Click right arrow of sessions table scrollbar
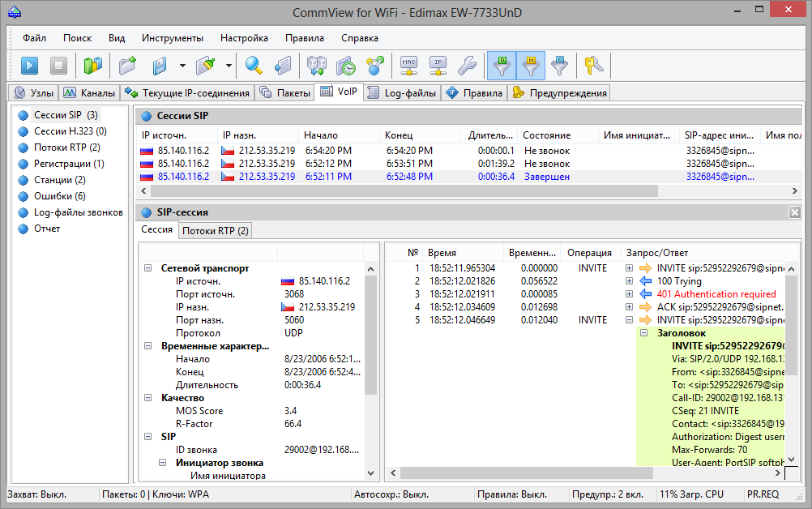 pos(794,191)
